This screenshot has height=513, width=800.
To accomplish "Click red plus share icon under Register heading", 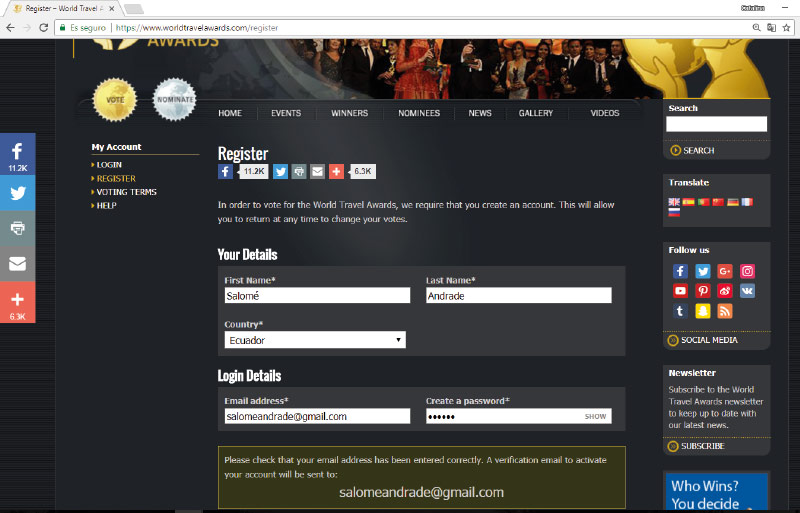I will [336, 172].
